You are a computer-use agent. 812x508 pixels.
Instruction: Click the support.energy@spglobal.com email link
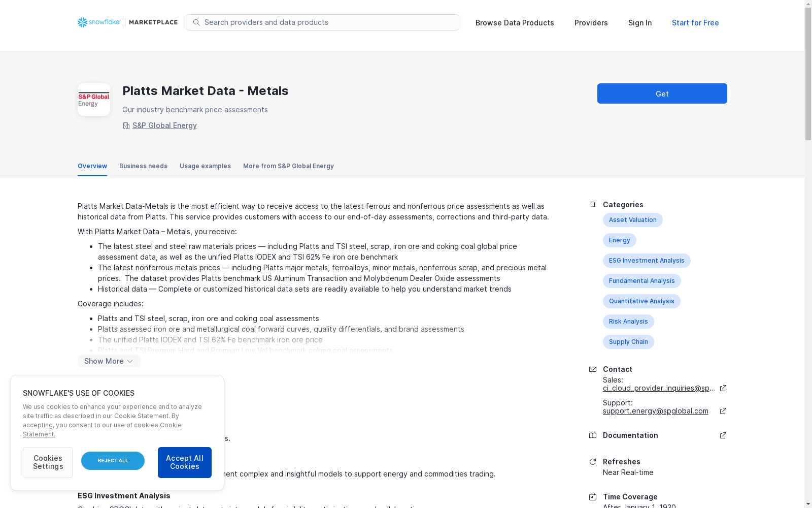(x=656, y=411)
